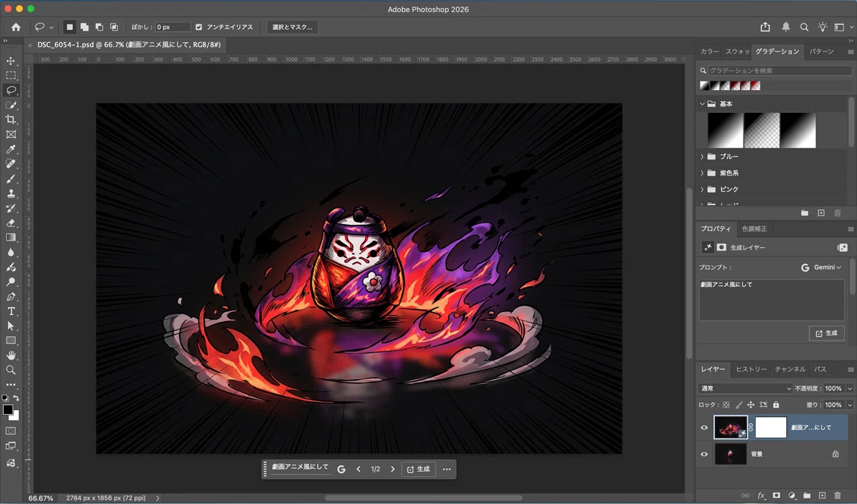Image resolution: width=857 pixels, height=504 pixels.
Task: Click the ぼかし feather value field
Action: point(172,27)
